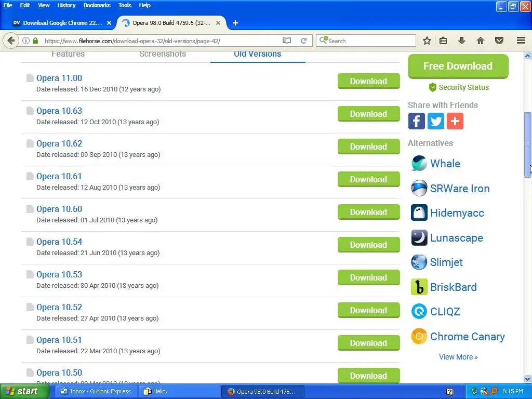Select the Features tab

click(68, 54)
